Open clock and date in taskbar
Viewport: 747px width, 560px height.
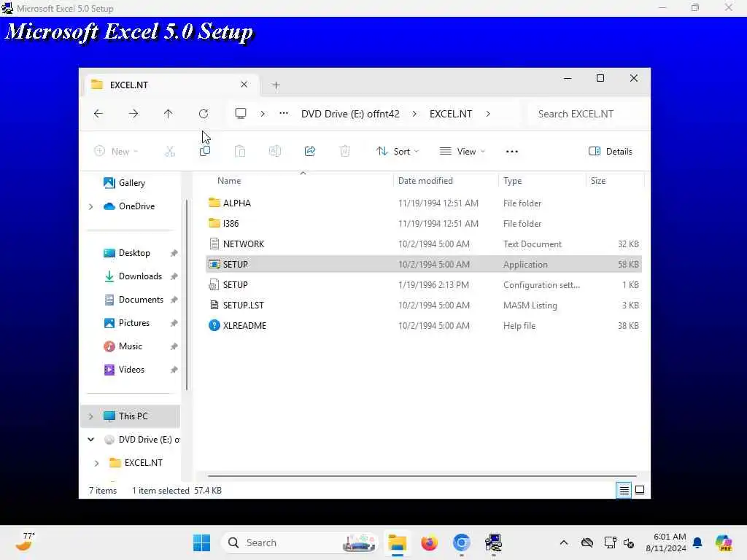(x=665, y=542)
